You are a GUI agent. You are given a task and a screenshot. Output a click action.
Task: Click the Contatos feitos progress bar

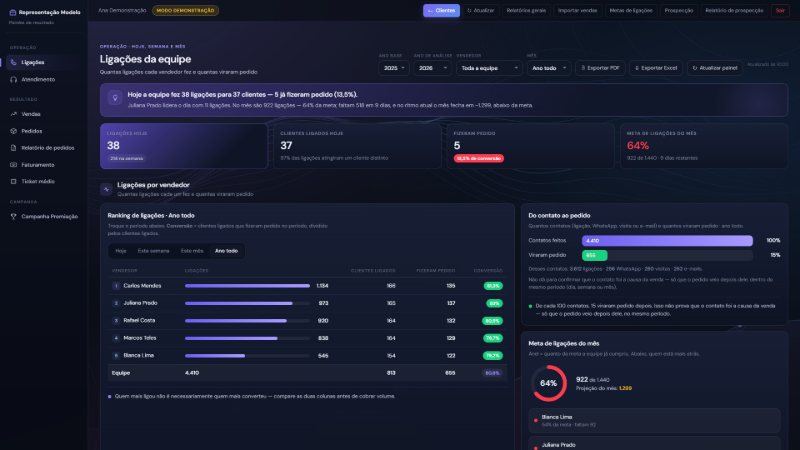pos(667,241)
